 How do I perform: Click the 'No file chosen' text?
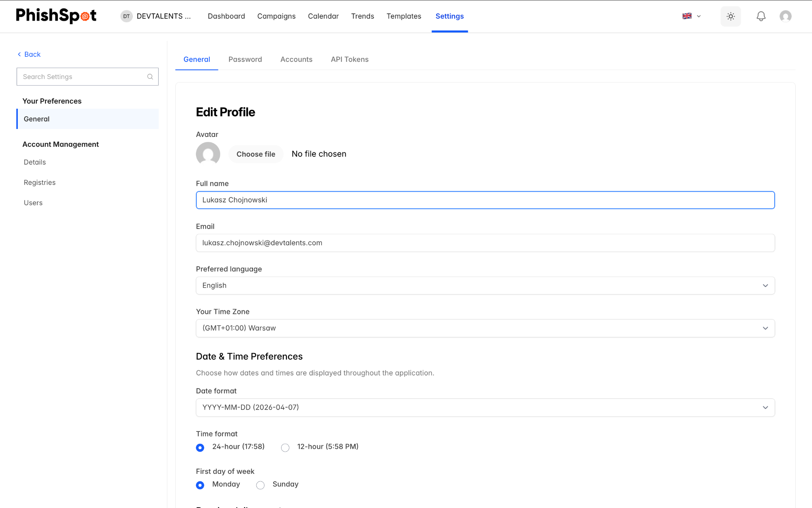(319, 154)
